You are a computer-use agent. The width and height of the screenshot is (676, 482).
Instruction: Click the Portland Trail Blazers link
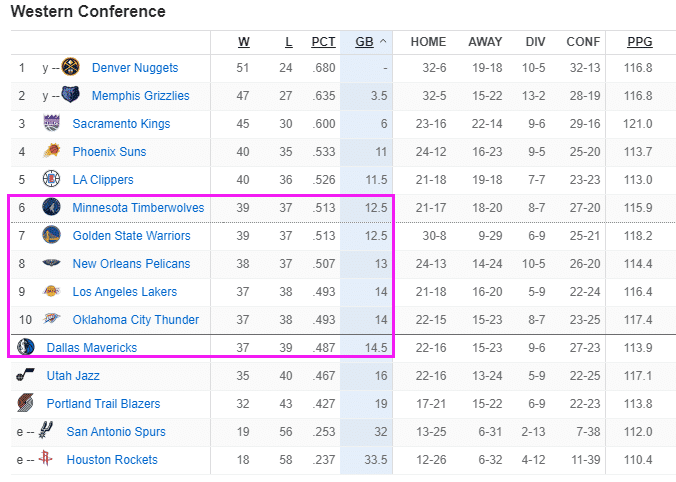point(103,404)
